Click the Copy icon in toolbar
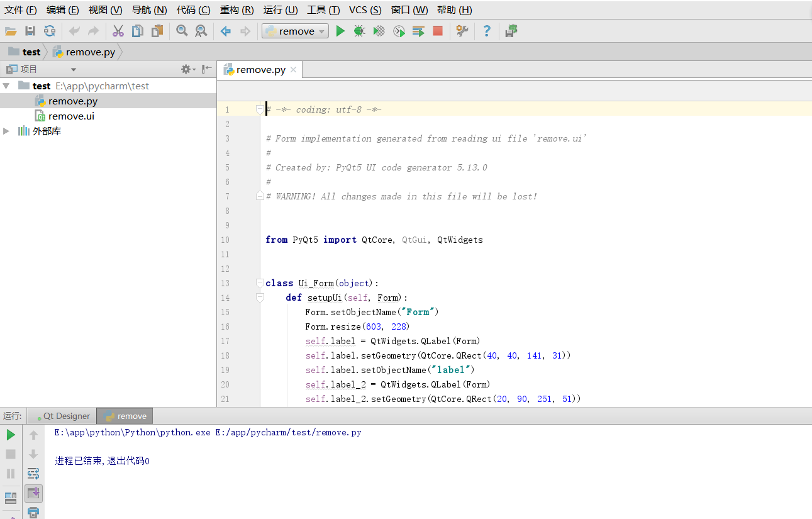The height and width of the screenshot is (519, 812). point(138,31)
